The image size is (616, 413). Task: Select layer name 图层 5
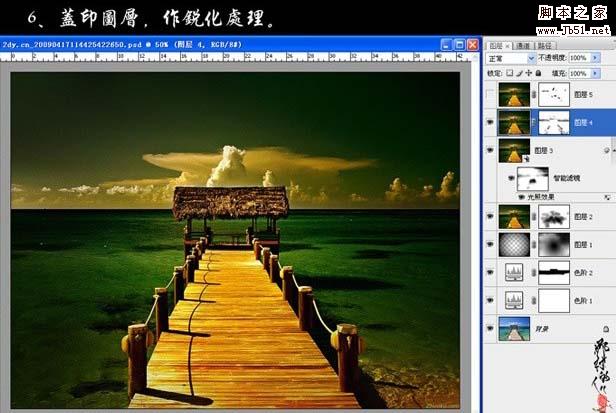click(x=583, y=94)
